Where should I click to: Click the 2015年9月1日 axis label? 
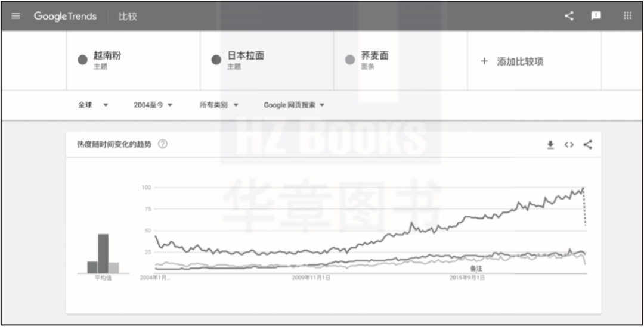point(467,278)
